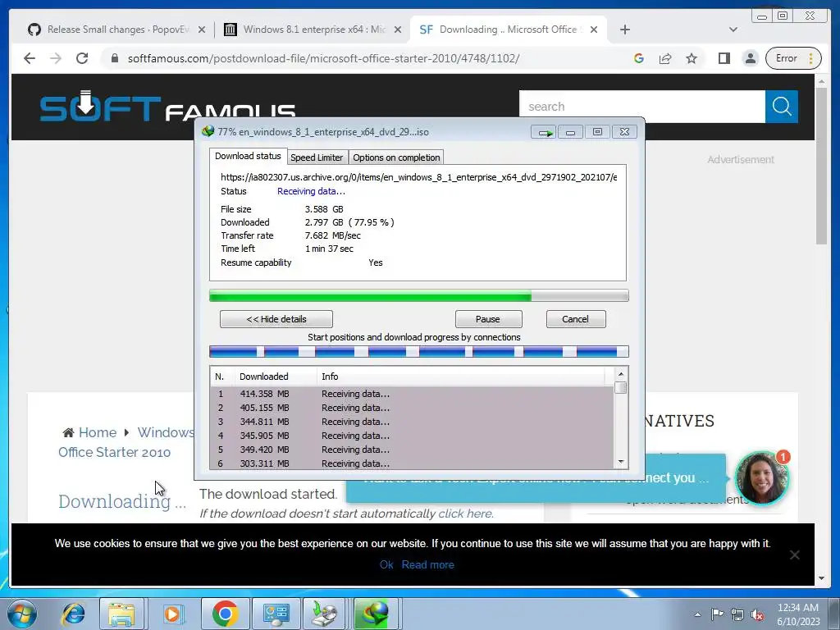This screenshot has height=630, width=840.
Task: Click the muted volume tray icon
Action: (757, 614)
